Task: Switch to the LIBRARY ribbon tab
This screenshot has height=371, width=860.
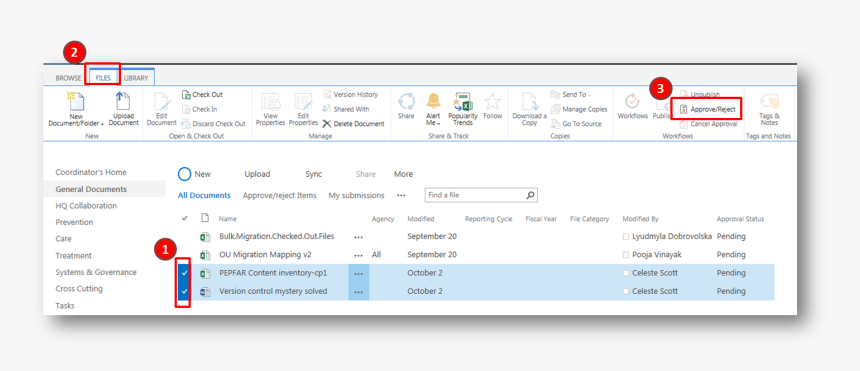Action: pos(135,78)
